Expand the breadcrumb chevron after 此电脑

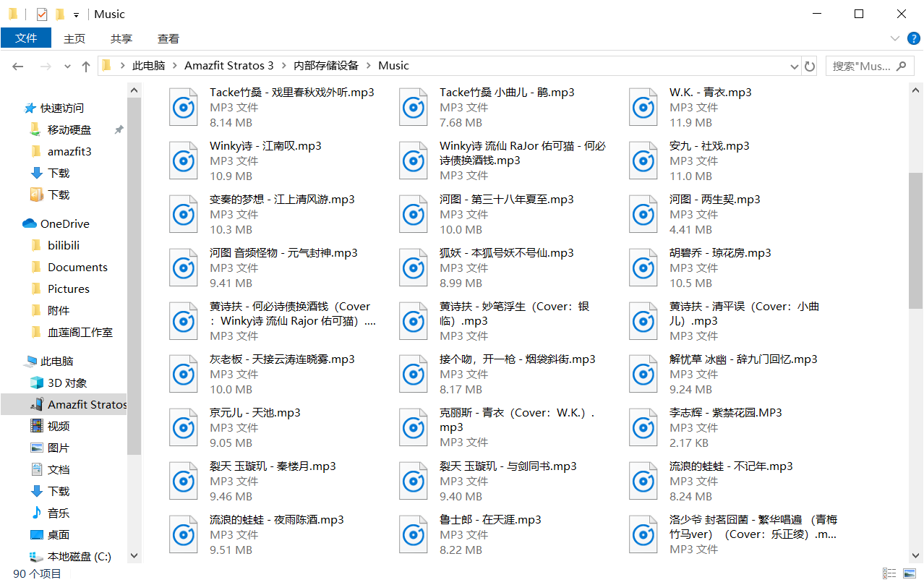pyautogui.click(x=174, y=66)
